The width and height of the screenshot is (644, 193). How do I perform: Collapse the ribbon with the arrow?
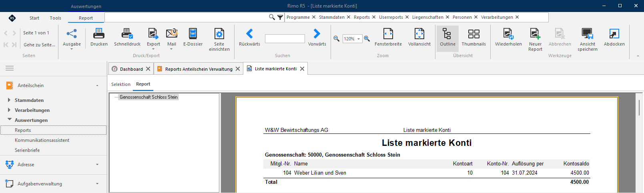tap(638, 56)
